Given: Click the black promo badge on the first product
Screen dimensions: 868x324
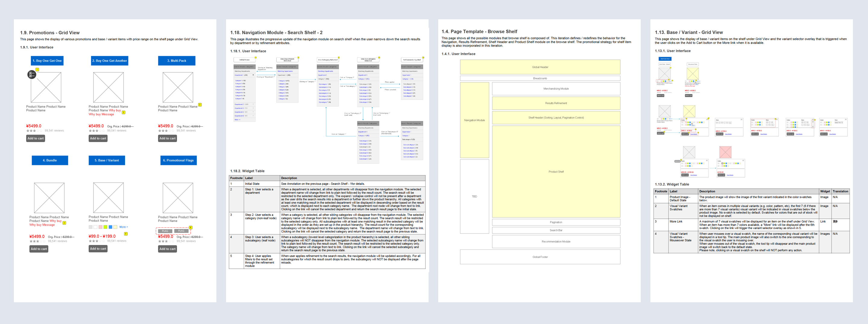Looking at the screenshot, I should [x=31, y=75].
